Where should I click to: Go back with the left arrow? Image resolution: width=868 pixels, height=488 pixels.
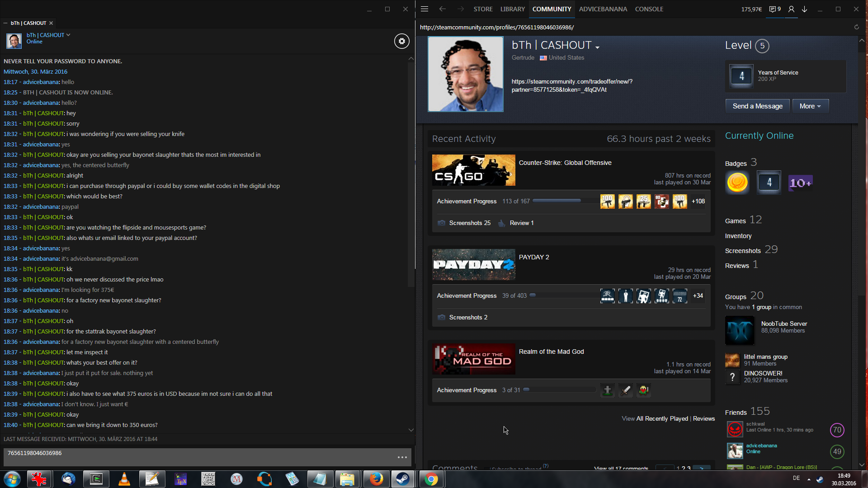pyautogui.click(x=442, y=9)
